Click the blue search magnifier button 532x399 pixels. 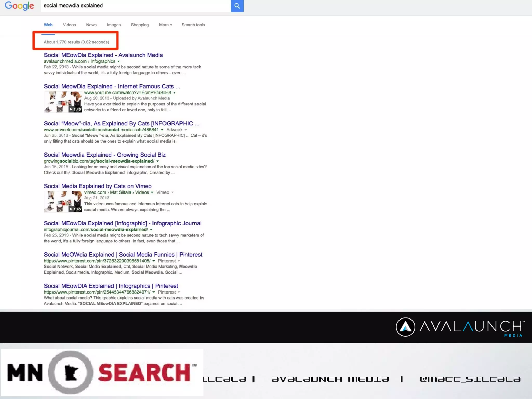click(237, 6)
